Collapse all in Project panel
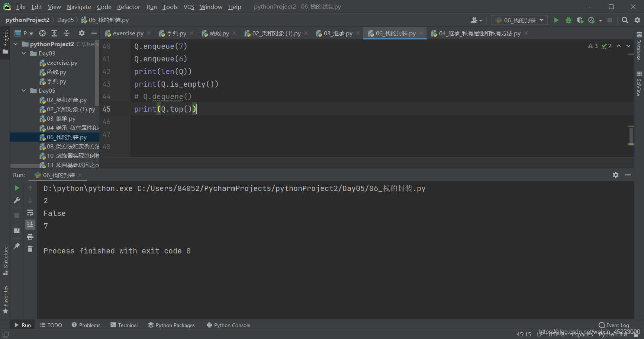Image resolution: width=644 pixels, height=339 pixels. 67,33
